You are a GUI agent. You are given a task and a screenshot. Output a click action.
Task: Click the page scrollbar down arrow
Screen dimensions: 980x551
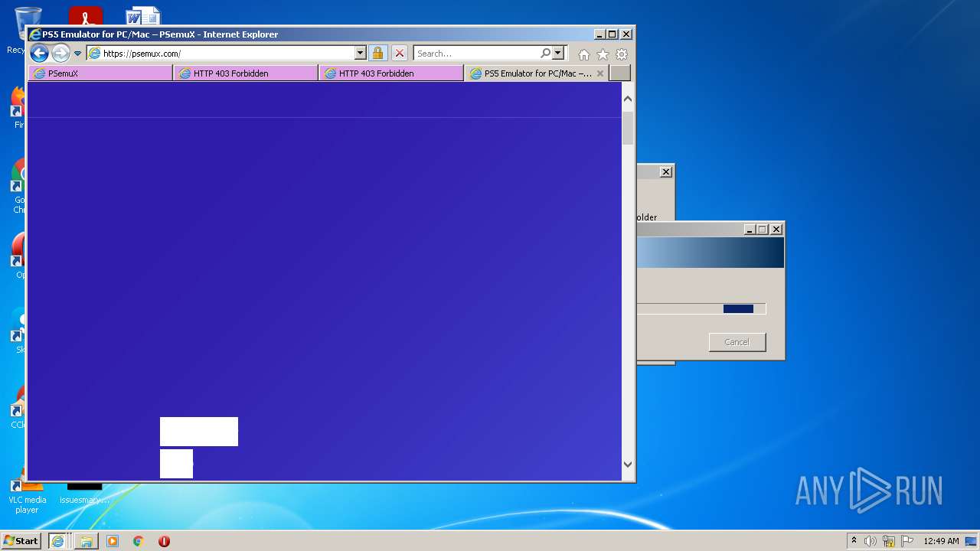(628, 464)
